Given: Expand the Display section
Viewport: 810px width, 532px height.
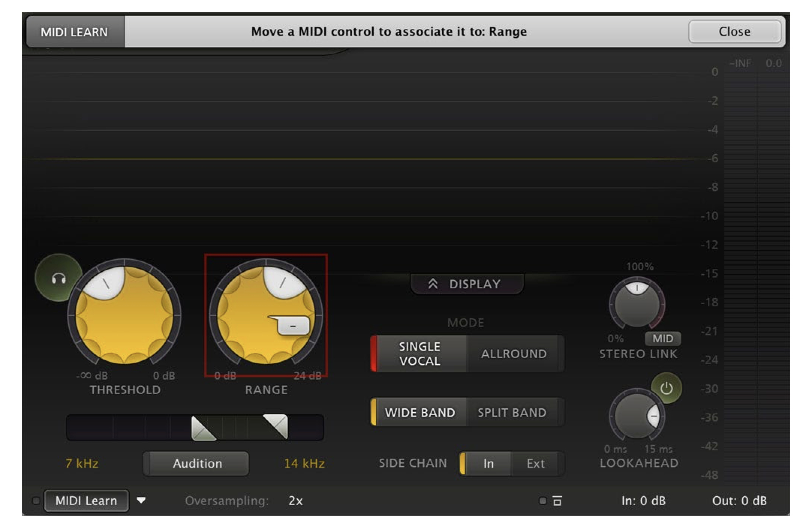Looking at the screenshot, I should [x=467, y=284].
